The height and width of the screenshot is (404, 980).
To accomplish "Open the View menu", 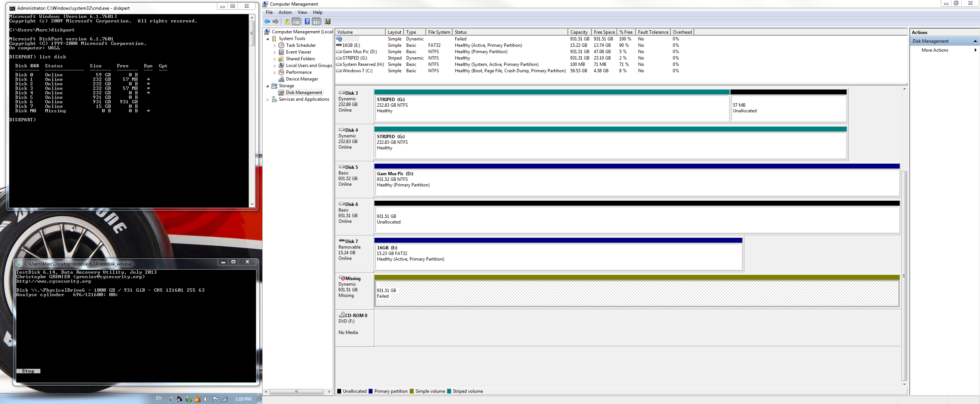I will point(302,13).
